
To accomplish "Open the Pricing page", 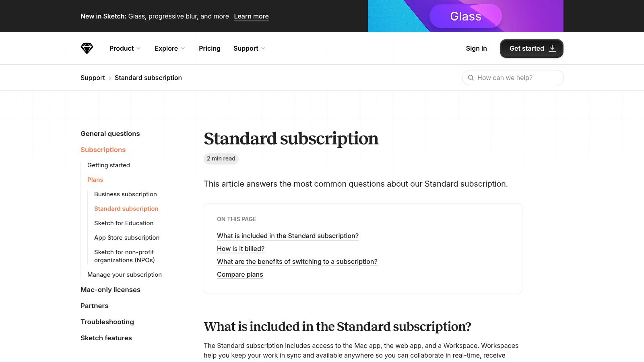I will (210, 48).
